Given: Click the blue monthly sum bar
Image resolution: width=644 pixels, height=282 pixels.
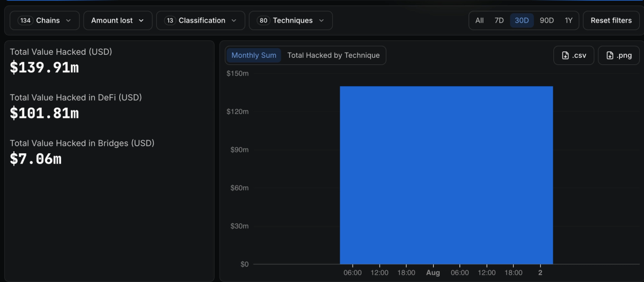Looking at the screenshot, I should coord(447,175).
